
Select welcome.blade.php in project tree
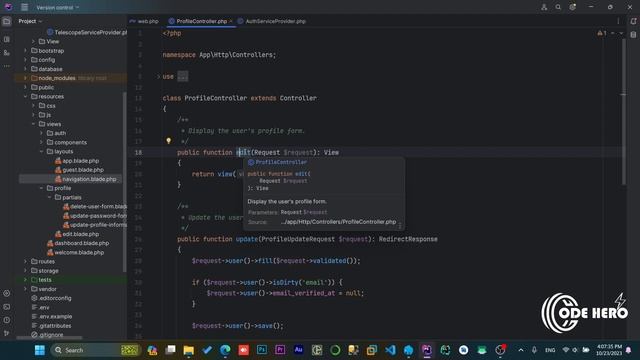(x=79, y=252)
